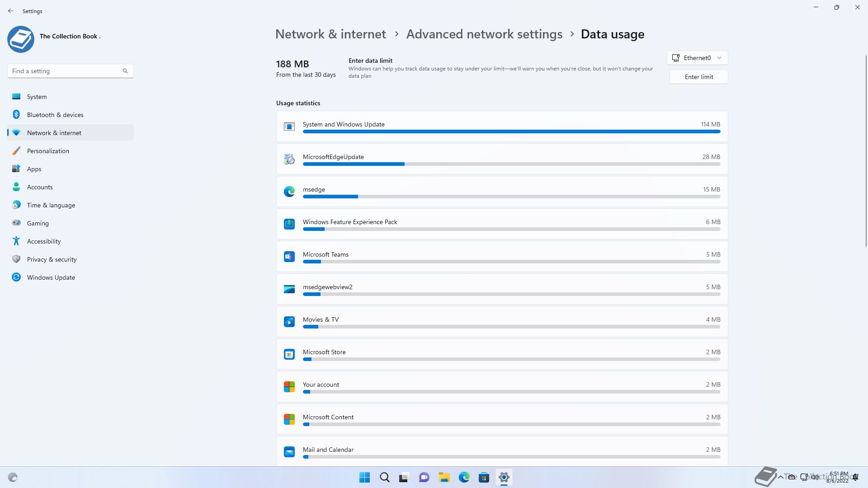Click the 188 MB total usage value

coord(292,64)
